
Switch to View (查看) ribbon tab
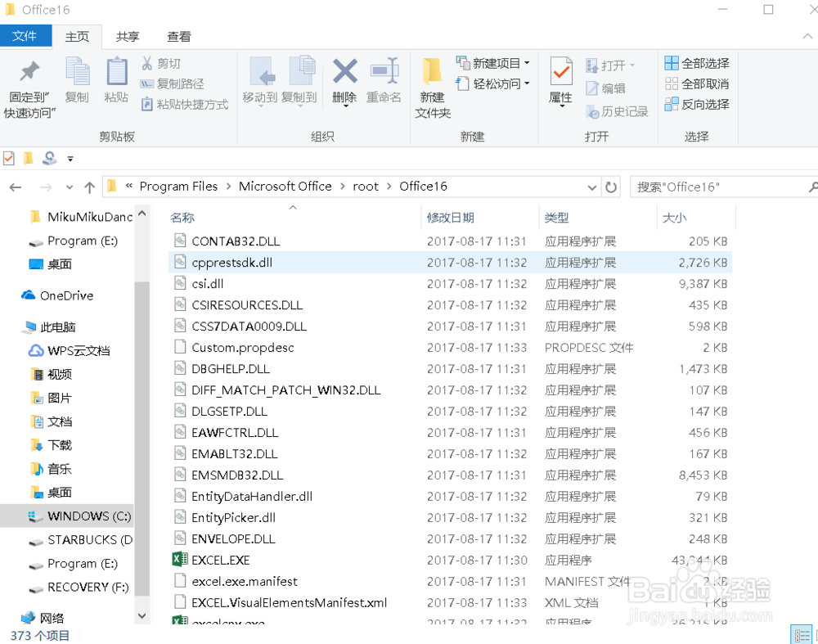coord(179,37)
